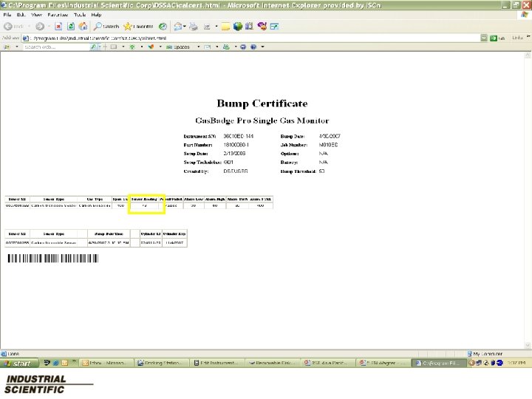This screenshot has height=399, width=532.
Task: Switch to the Docking Station taskbar item
Action: pos(161,363)
